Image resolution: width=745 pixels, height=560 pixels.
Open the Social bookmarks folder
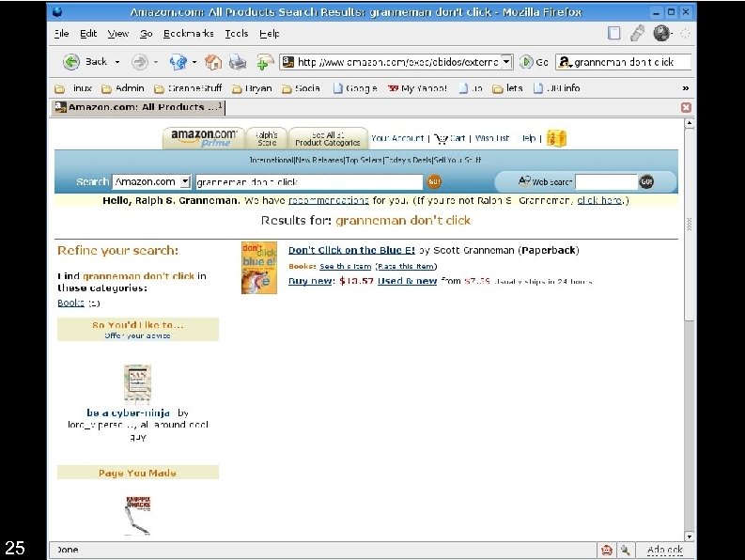point(301,88)
